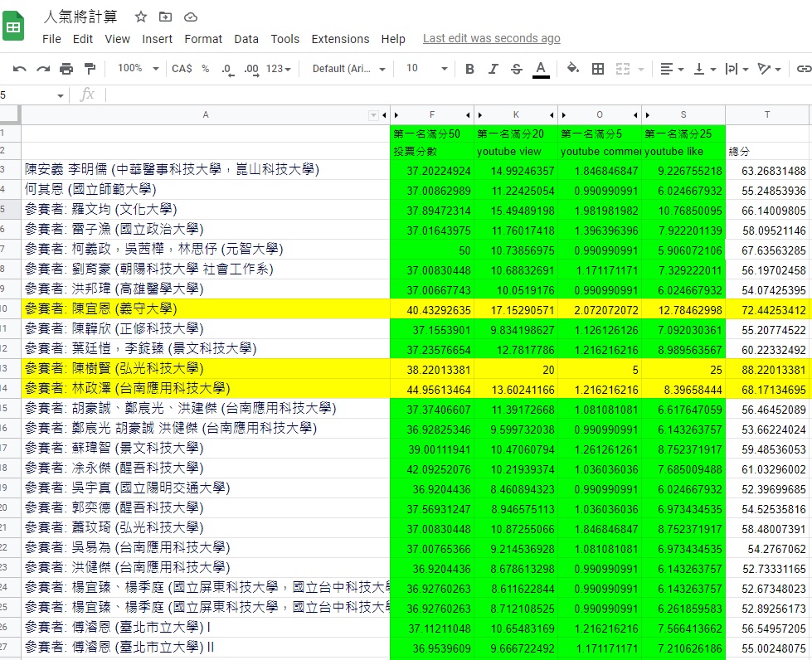Click the Redo icon
Viewport: 812px width, 660px height.
tap(43, 69)
